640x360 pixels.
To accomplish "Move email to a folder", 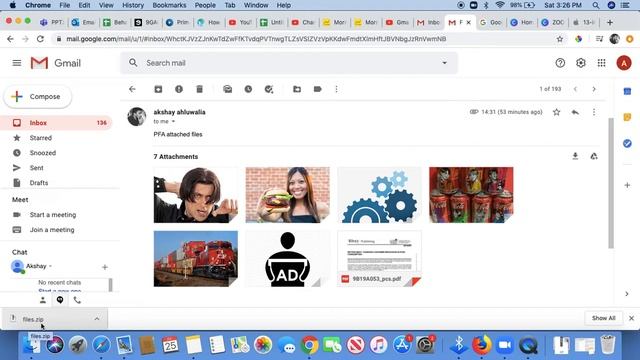I will [297, 89].
